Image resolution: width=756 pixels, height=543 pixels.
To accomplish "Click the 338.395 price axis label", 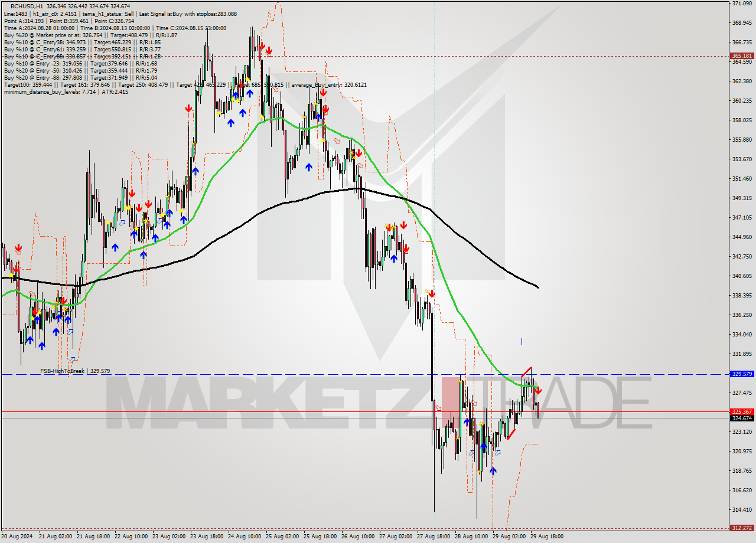I will coord(741,295).
